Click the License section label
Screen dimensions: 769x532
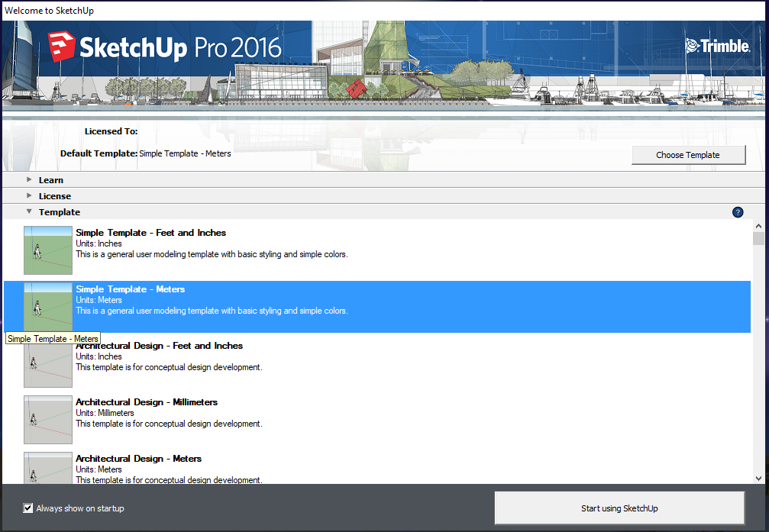click(55, 196)
